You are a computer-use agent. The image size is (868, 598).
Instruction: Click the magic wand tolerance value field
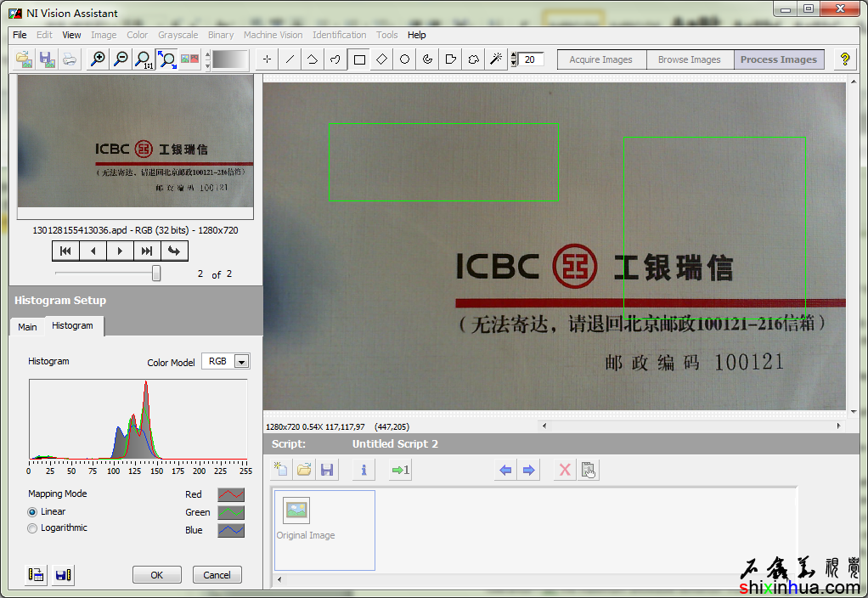click(x=531, y=59)
